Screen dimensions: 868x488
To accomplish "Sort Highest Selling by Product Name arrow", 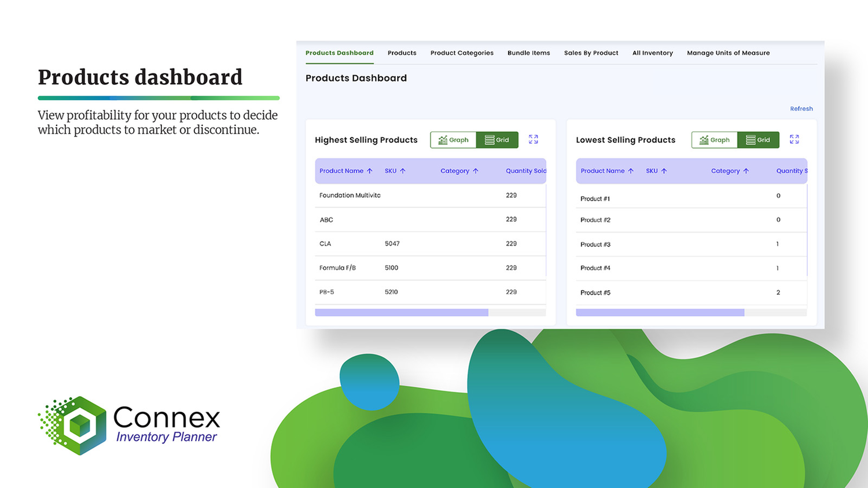I will pyautogui.click(x=370, y=171).
